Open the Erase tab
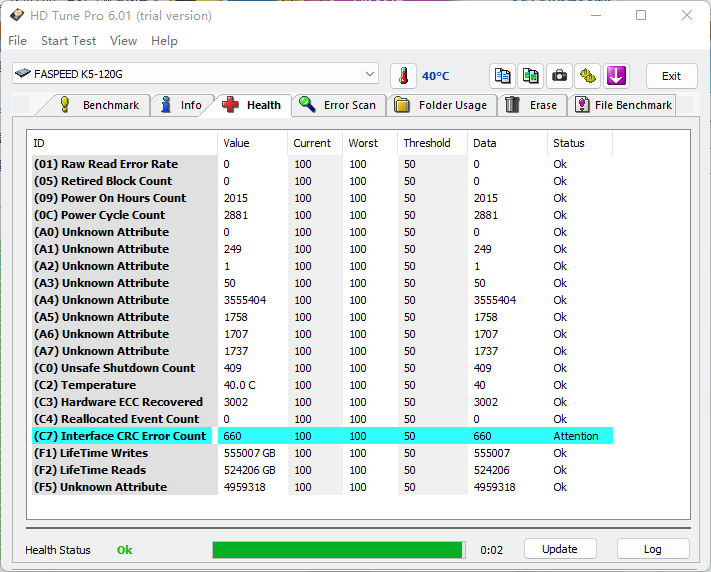711x572 pixels. 531,105
